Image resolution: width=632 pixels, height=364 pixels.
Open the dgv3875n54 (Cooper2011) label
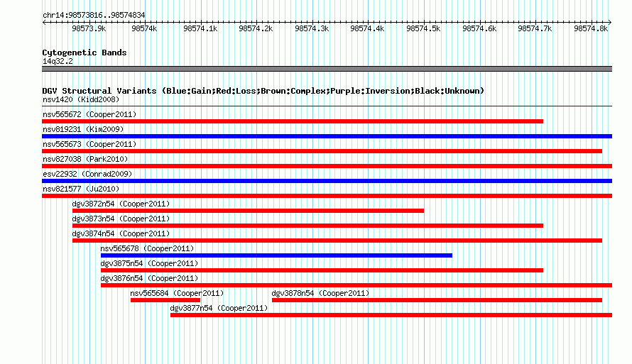pyautogui.click(x=149, y=263)
